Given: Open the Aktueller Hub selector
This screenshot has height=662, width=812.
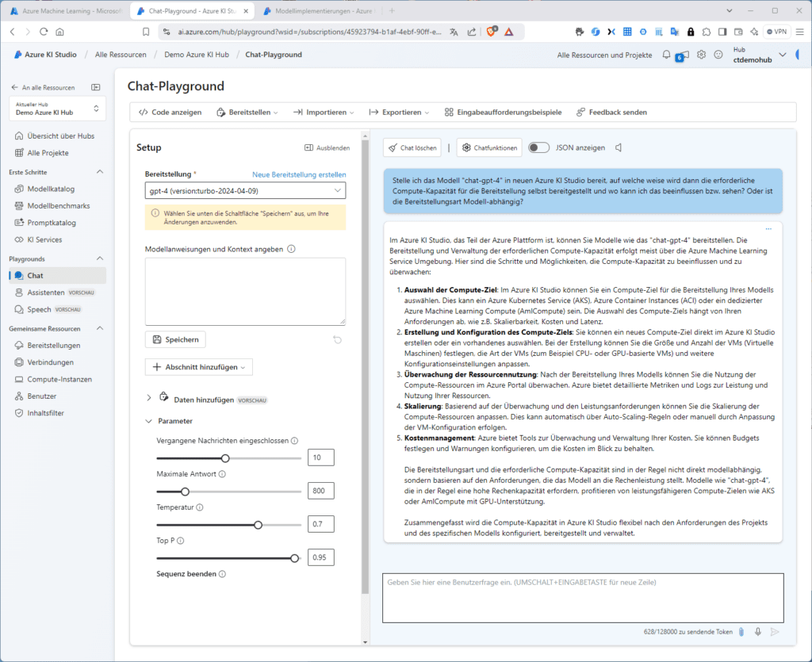Looking at the screenshot, I should click(x=57, y=108).
